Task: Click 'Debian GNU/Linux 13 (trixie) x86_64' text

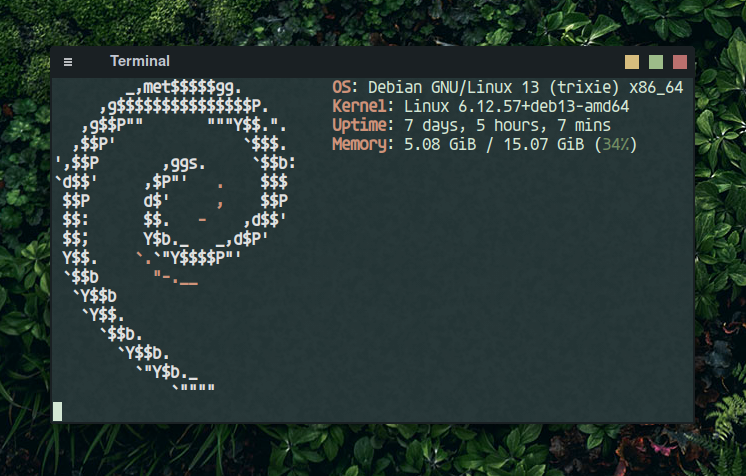Action: pos(525,88)
